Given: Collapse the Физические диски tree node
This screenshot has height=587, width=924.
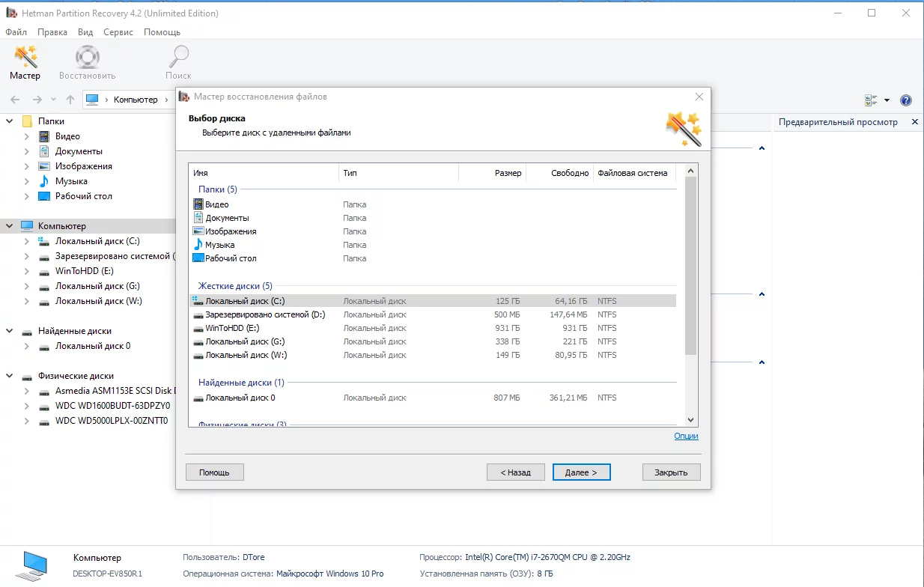Looking at the screenshot, I should 10,376.
